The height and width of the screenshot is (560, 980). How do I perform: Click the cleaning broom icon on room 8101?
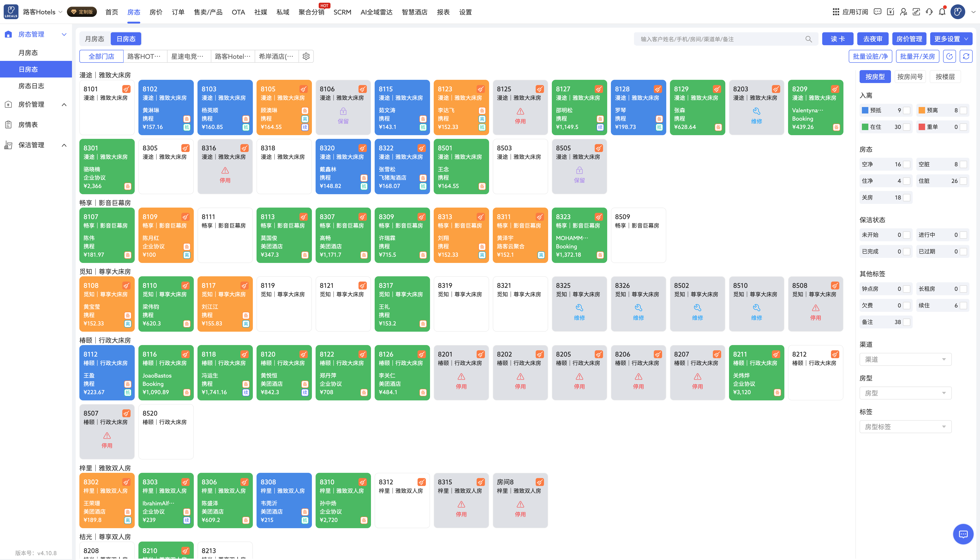click(x=126, y=89)
